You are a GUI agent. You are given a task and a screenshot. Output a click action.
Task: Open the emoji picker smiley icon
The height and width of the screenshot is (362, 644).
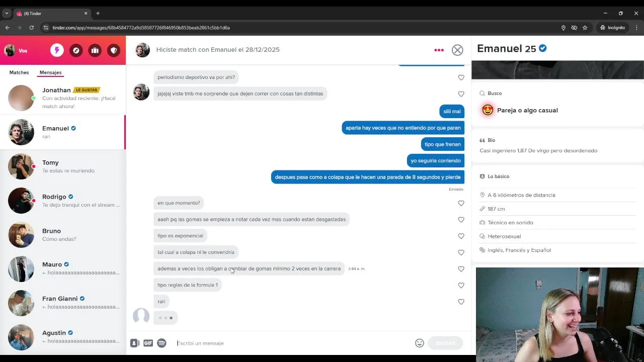pyautogui.click(x=420, y=343)
